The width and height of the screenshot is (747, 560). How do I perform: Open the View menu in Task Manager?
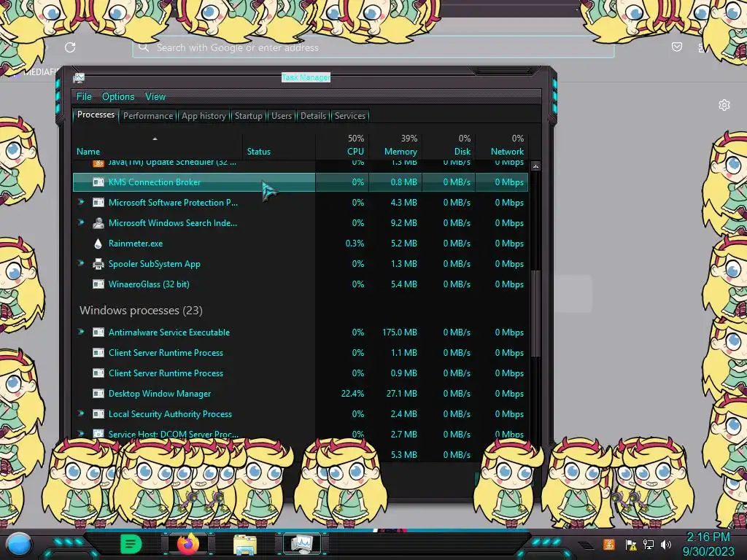155,97
